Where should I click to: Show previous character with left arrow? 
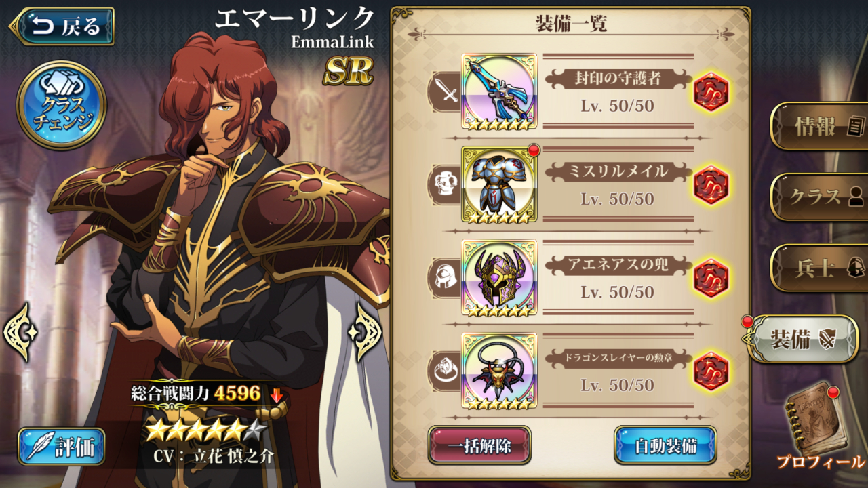(x=20, y=332)
